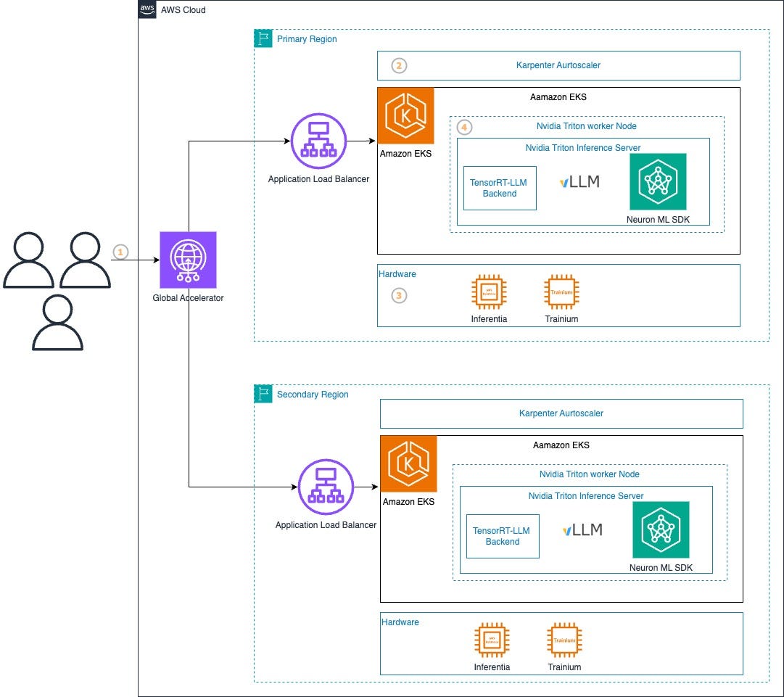The width and height of the screenshot is (784, 697).
Task: Select the numbered marker 1 near Global Accelerator
Action: click(x=120, y=252)
